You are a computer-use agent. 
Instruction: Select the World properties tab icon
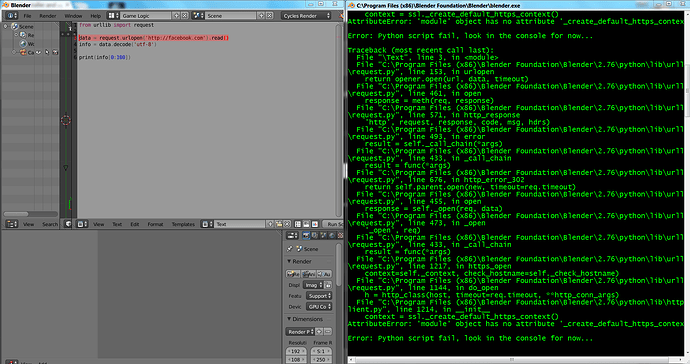tap(331, 236)
